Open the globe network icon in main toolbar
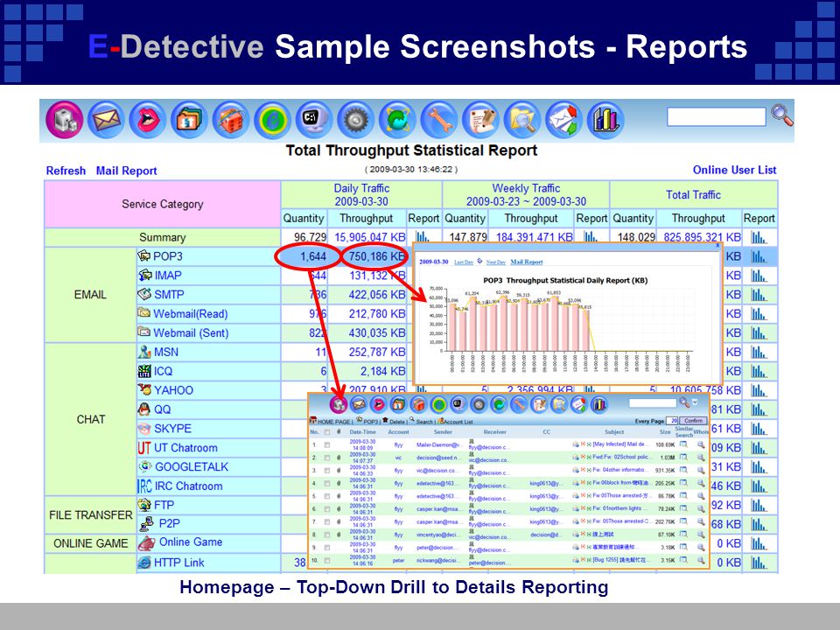Viewport: 840px width, 630px height. coord(397,120)
